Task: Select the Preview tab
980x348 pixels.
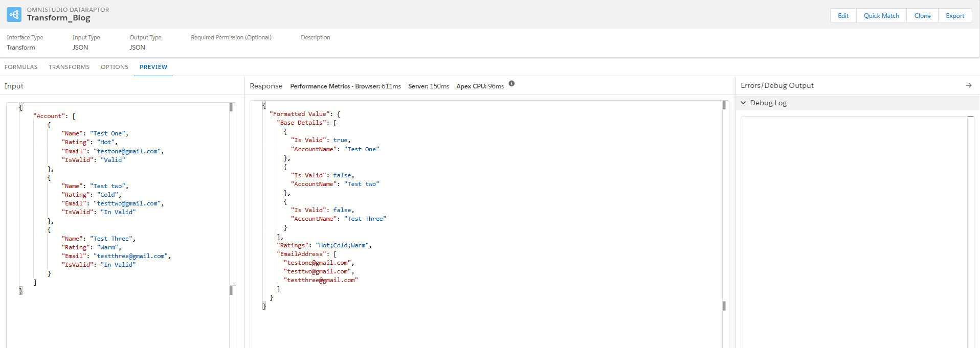Action: pyautogui.click(x=153, y=67)
